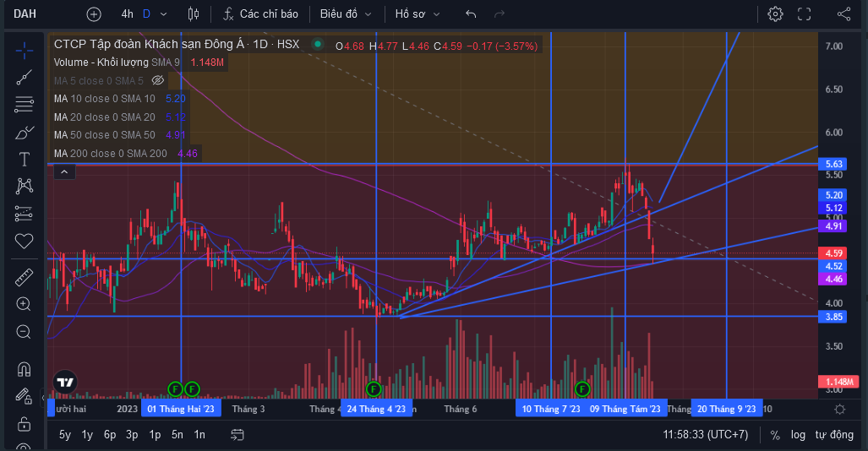Toggle lock all drawing tools
868x451 pixels.
click(x=24, y=423)
